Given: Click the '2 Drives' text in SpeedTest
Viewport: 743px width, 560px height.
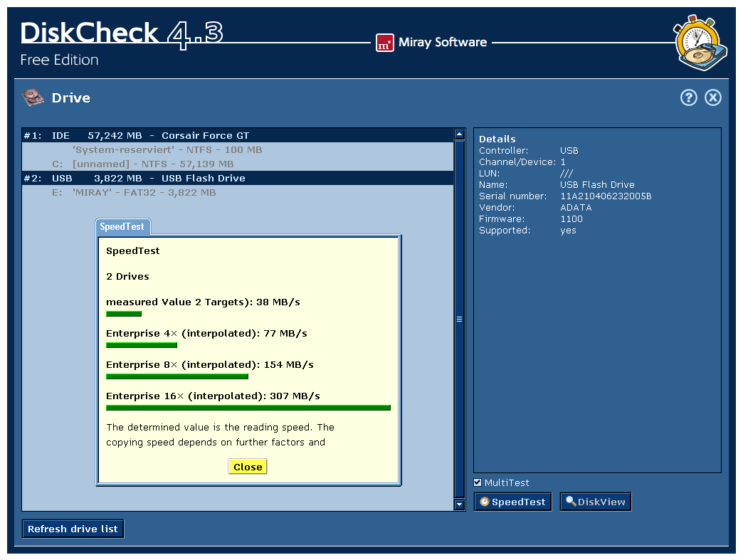Looking at the screenshot, I should pyautogui.click(x=127, y=276).
